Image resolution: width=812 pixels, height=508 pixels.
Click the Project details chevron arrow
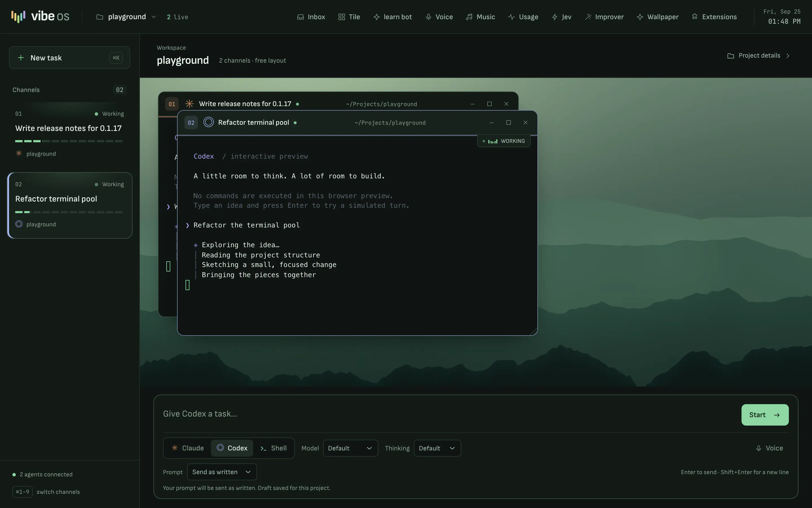(x=788, y=56)
